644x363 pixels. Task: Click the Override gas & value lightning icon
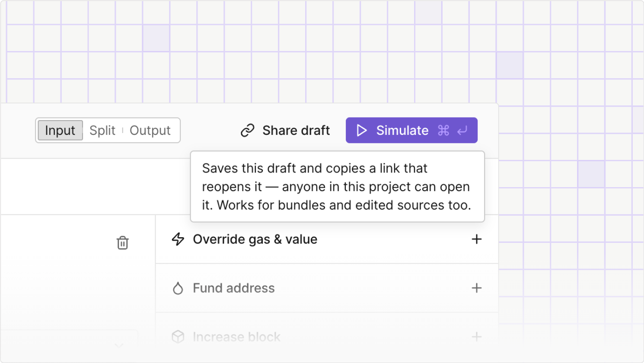pyautogui.click(x=178, y=239)
